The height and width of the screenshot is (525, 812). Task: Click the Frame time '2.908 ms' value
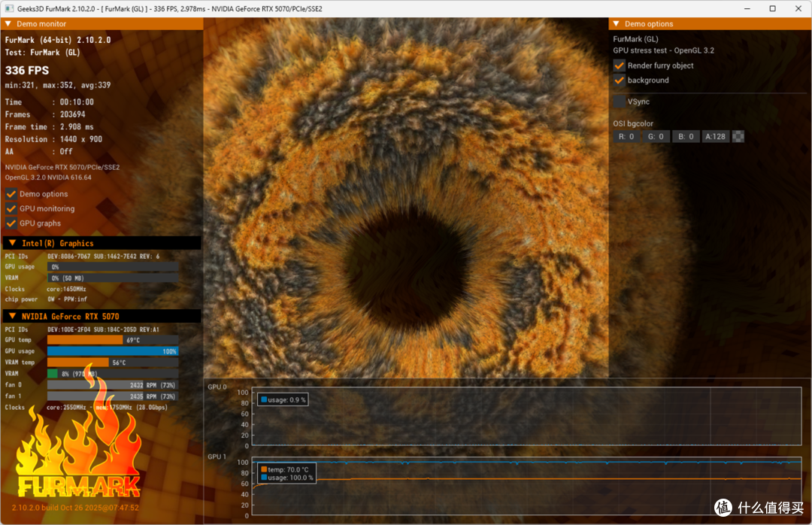[x=77, y=127]
